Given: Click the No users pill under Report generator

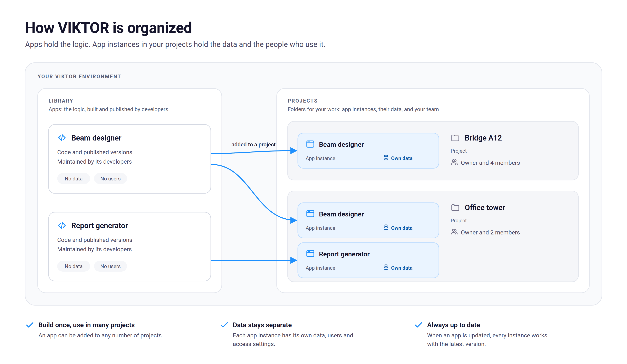Looking at the screenshot, I should (111, 266).
